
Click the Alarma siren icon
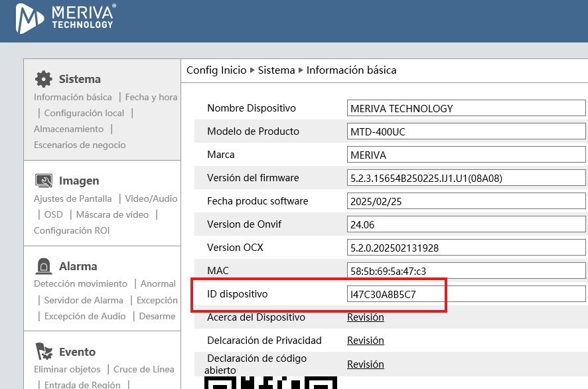tap(44, 266)
